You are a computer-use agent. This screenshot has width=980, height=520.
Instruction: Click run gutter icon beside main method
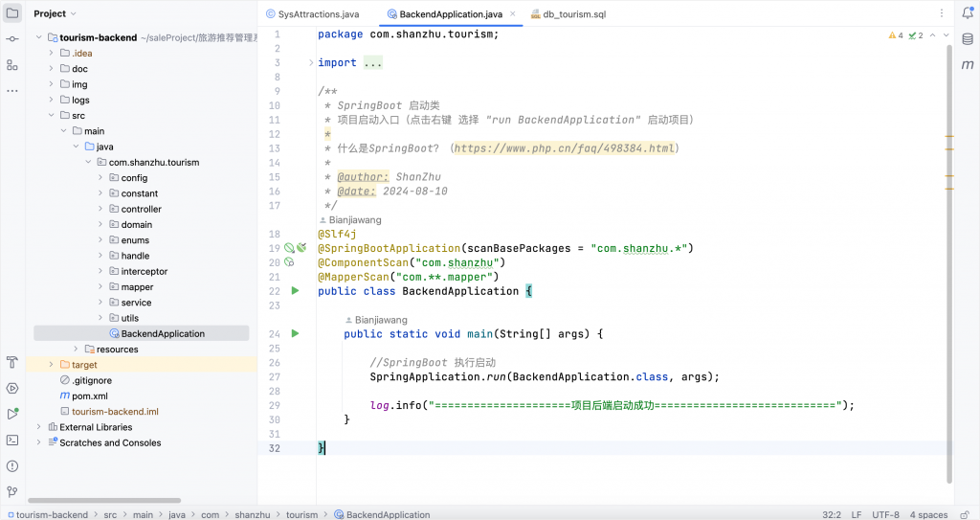(x=295, y=333)
